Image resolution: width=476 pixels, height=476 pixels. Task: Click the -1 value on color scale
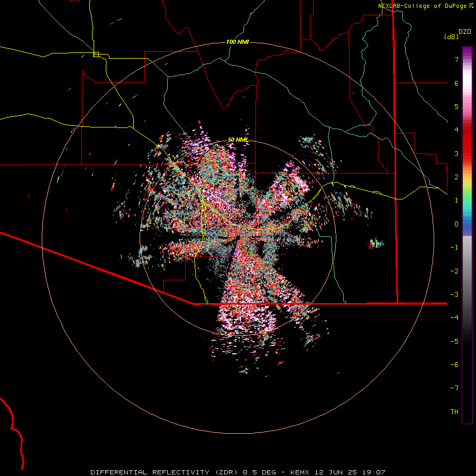coord(454,248)
